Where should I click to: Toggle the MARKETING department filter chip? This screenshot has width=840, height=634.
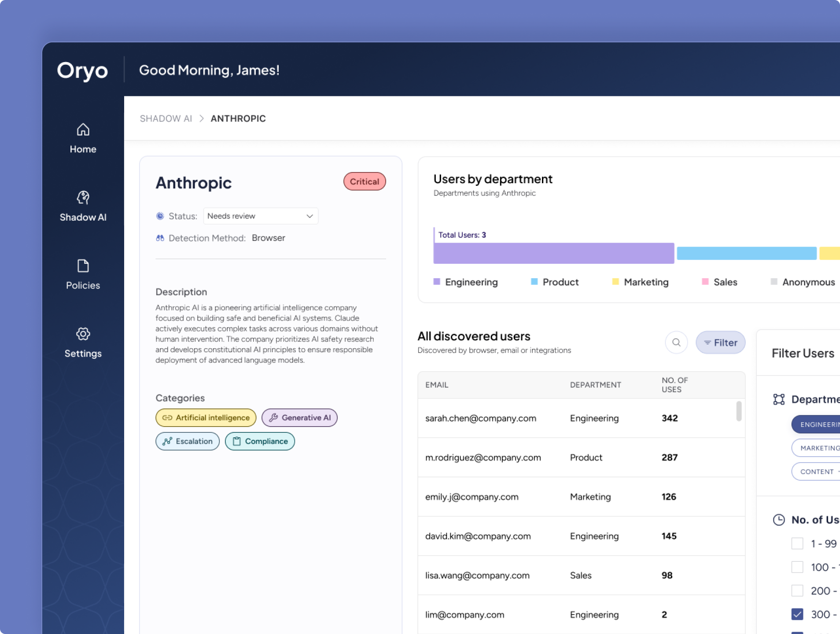[x=816, y=448]
